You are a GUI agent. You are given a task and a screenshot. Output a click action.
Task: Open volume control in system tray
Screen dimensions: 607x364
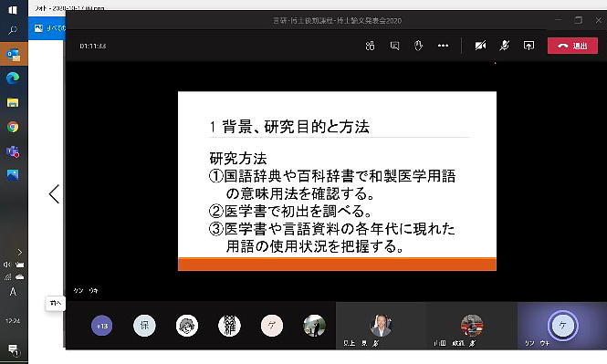point(6,265)
